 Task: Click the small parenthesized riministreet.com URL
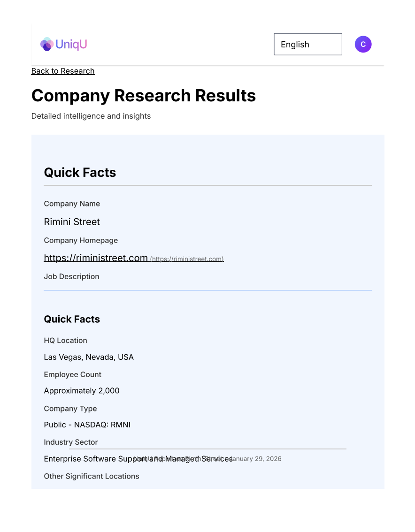[187, 259]
